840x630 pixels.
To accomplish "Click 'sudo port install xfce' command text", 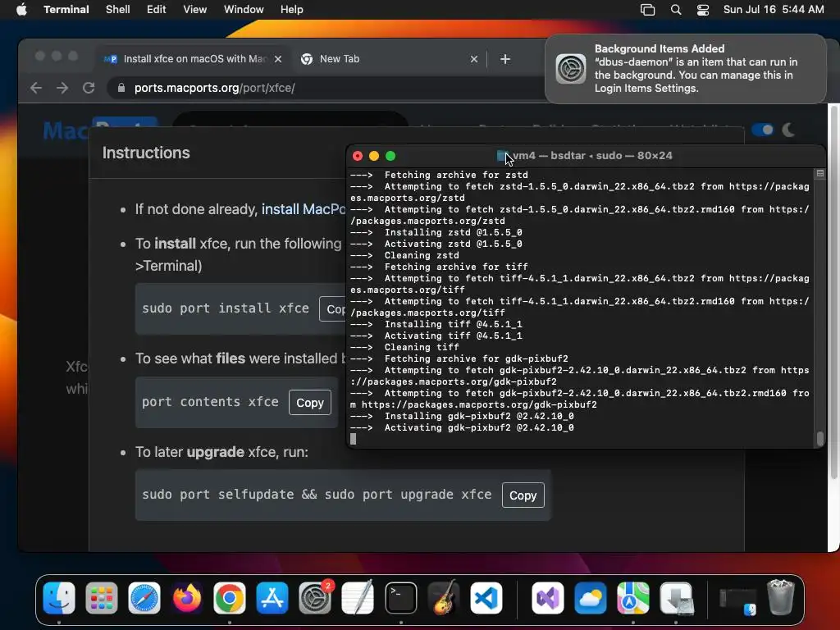I will pos(225,308).
